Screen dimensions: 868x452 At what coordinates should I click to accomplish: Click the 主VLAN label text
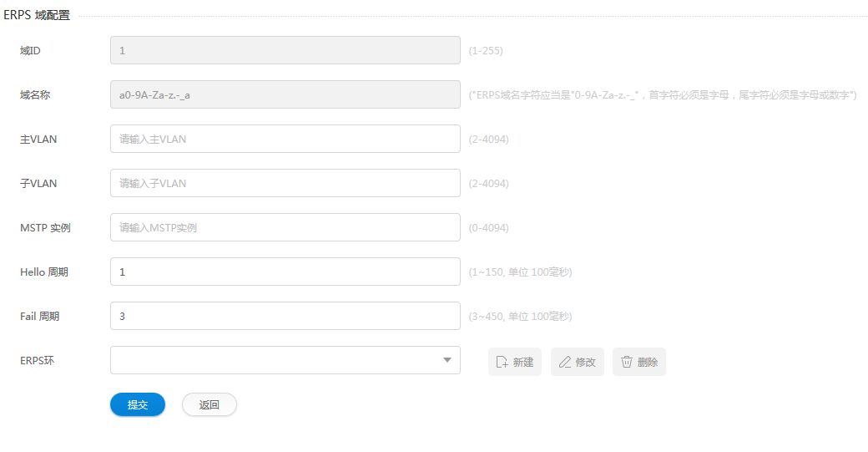click(x=38, y=140)
